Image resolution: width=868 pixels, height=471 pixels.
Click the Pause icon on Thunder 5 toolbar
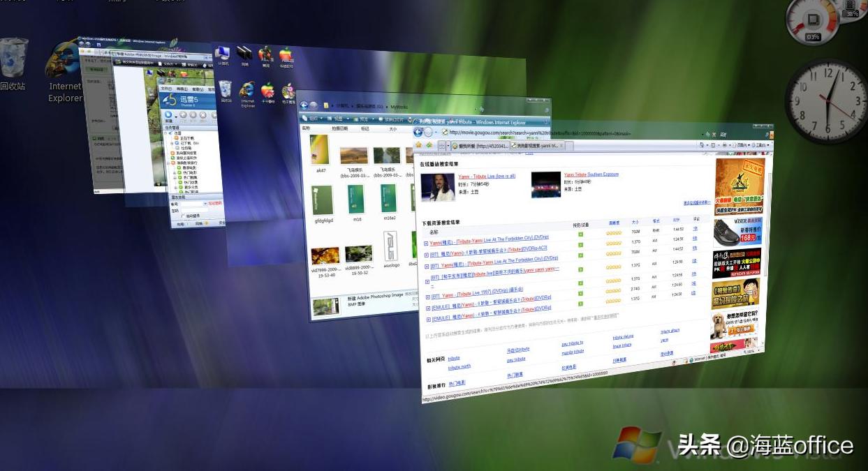coord(193,115)
